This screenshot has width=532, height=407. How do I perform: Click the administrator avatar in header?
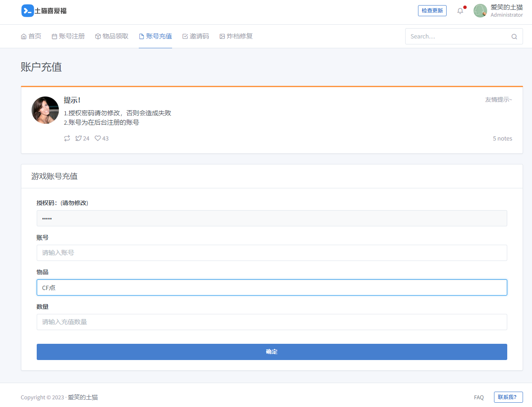(x=480, y=11)
